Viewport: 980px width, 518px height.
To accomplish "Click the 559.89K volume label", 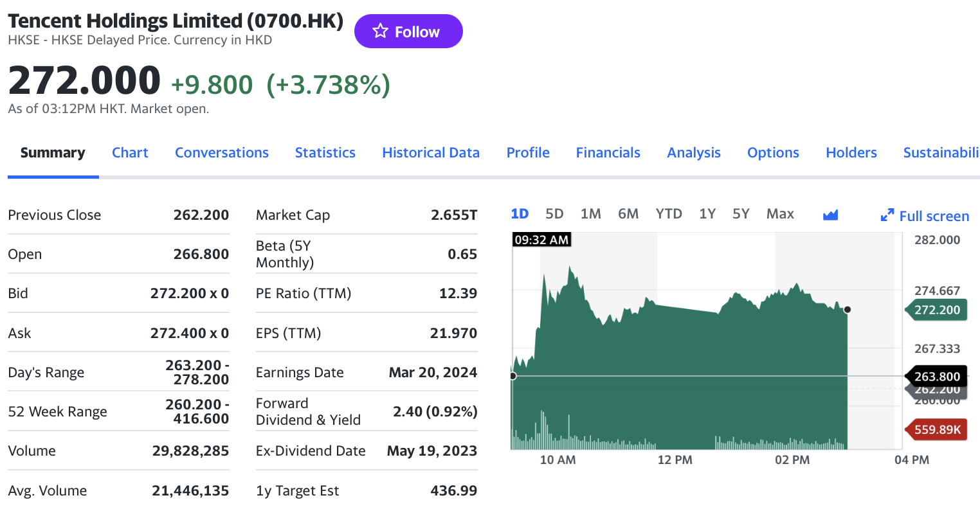I will [x=937, y=429].
